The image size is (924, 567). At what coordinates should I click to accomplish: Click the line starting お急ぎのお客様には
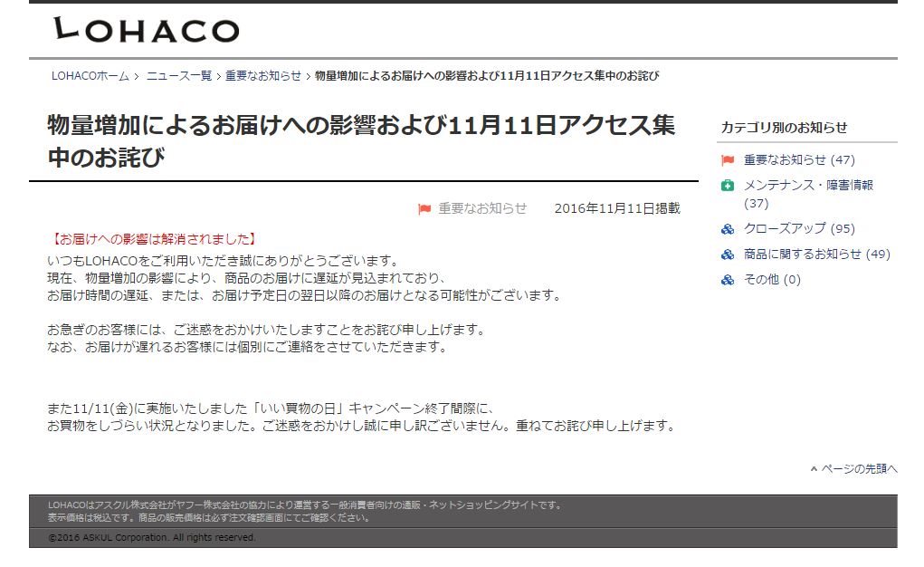click(266, 330)
